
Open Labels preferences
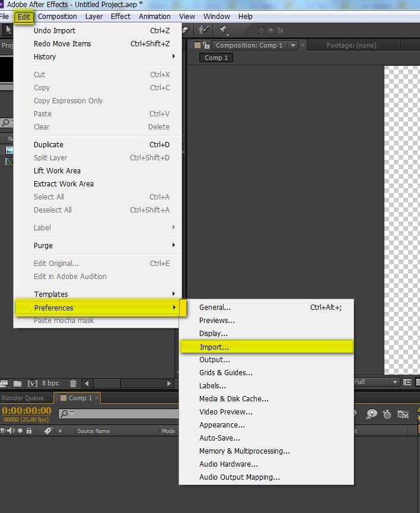[266, 386]
